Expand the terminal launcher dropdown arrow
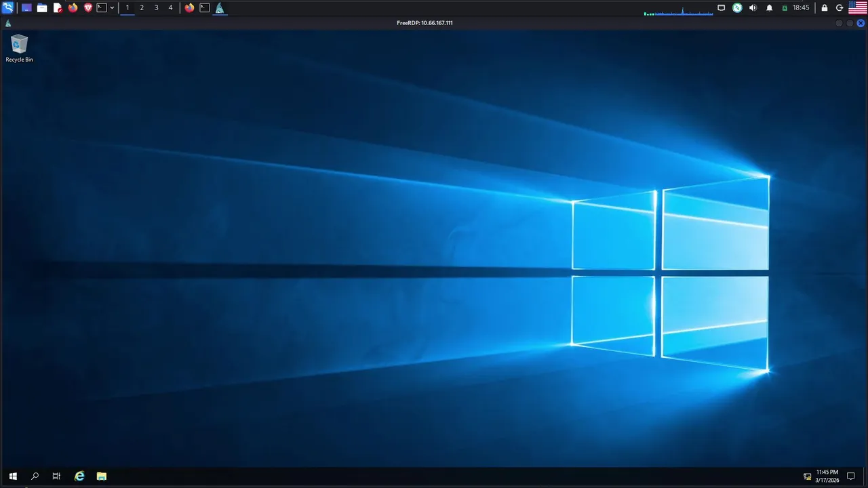Screen dimensions: 868x488 coord(112,7)
